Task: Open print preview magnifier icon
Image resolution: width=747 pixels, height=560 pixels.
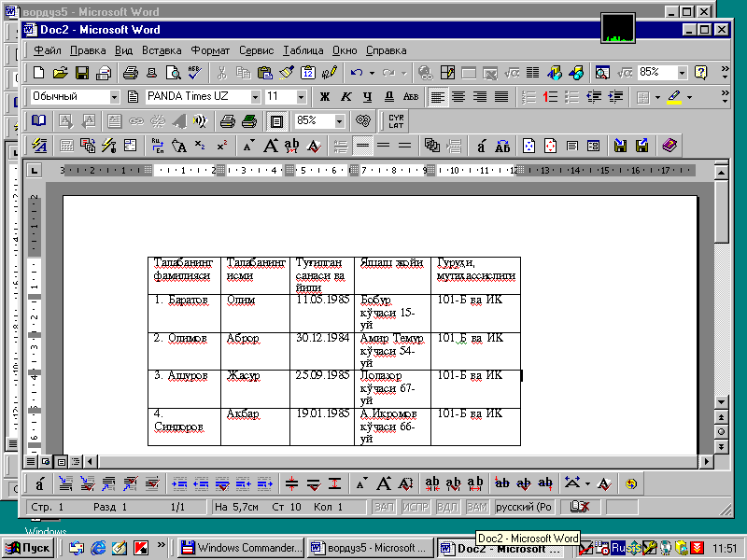Action: click(x=174, y=73)
